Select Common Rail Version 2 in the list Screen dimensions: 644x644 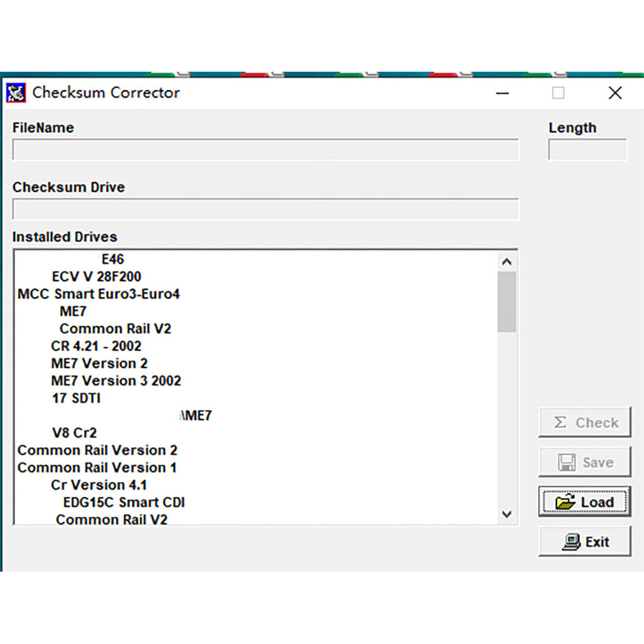click(x=97, y=450)
